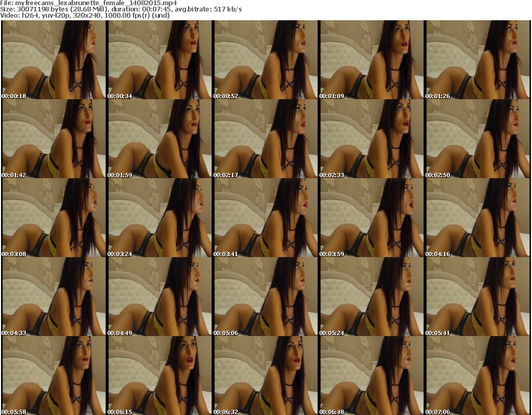Select the thumbnail at 00:05:06

(265, 297)
